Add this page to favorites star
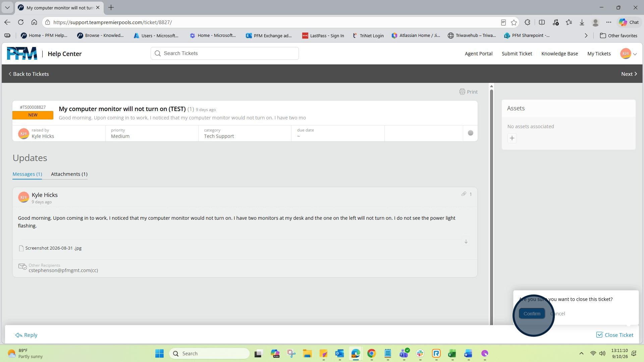This screenshot has width=644, height=362. pos(514,22)
